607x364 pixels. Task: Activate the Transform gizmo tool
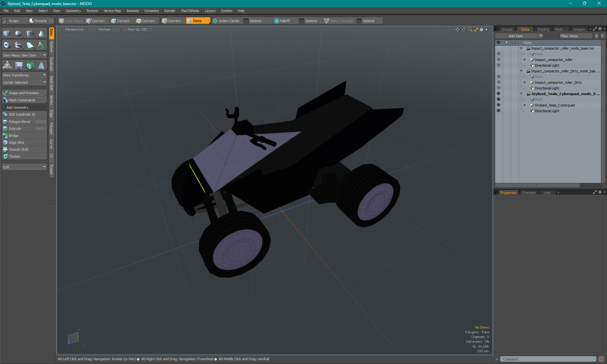pos(7,65)
